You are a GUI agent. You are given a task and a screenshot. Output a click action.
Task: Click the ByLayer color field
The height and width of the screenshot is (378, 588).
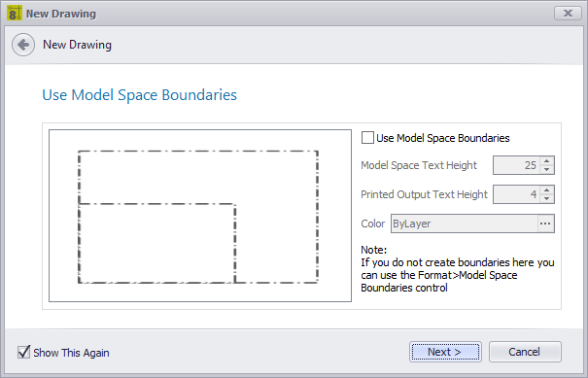(465, 223)
